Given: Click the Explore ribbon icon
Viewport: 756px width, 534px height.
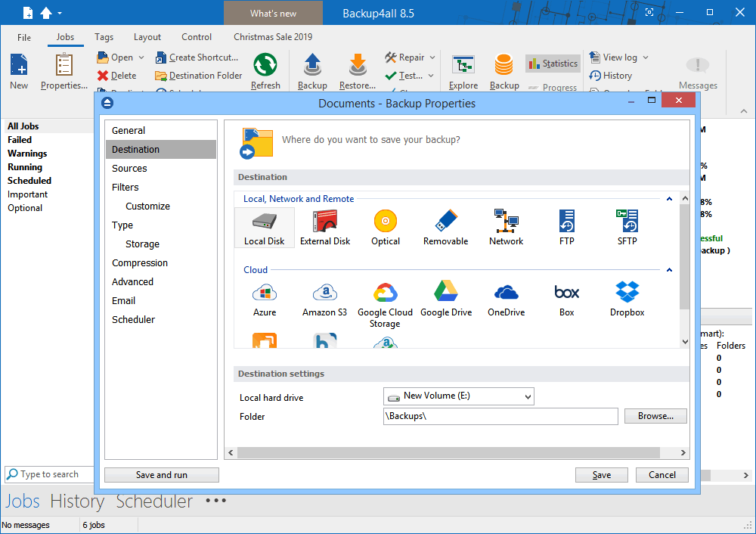Looking at the screenshot, I should pos(463,71).
